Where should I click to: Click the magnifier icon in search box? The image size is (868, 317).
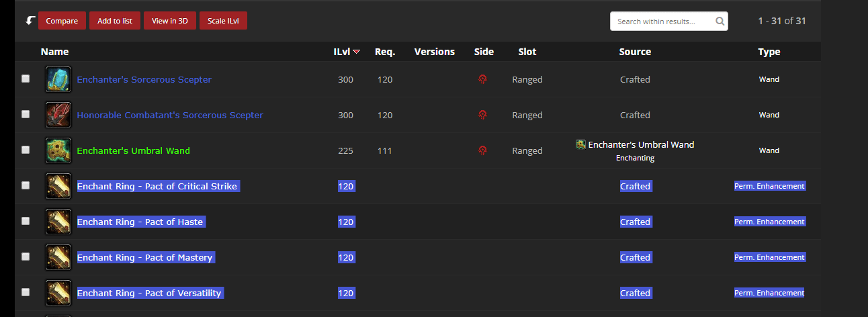pyautogui.click(x=720, y=21)
